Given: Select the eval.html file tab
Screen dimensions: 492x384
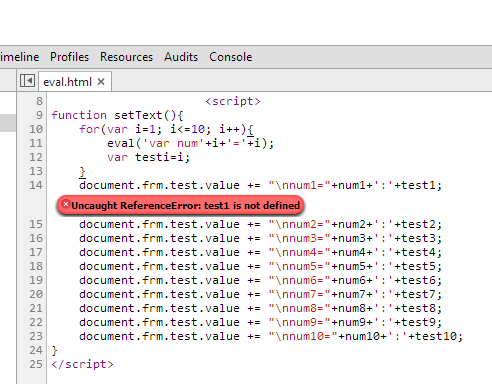Looking at the screenshot, I should point(67,82).
